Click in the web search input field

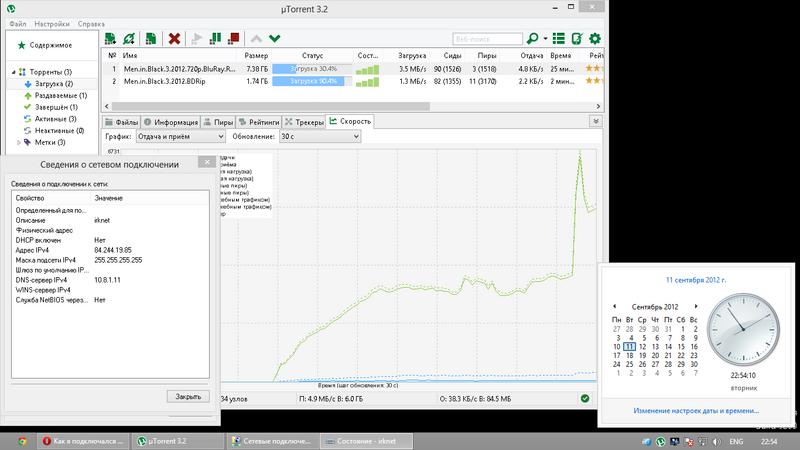coord(487,39)
